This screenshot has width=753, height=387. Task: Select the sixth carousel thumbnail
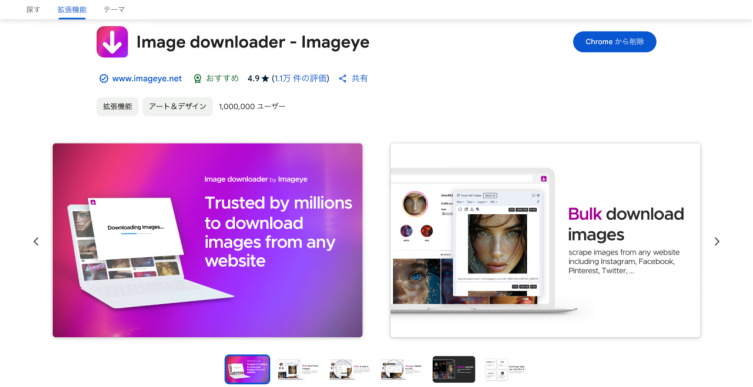coord(504,369)
